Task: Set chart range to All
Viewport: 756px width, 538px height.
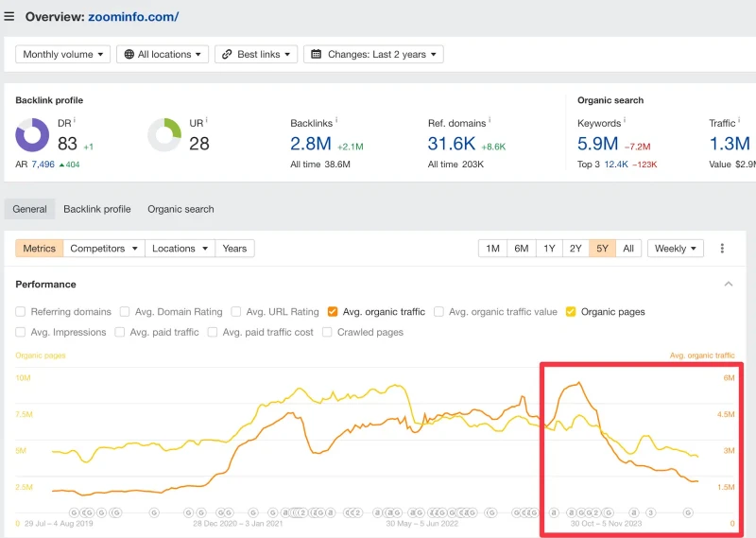Action: click(628, 249)
